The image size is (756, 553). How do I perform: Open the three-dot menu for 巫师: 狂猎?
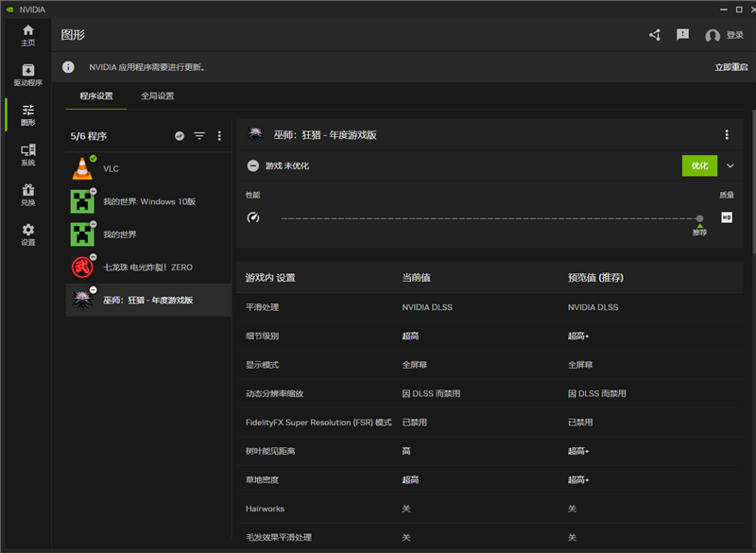[x=727, y=134]
